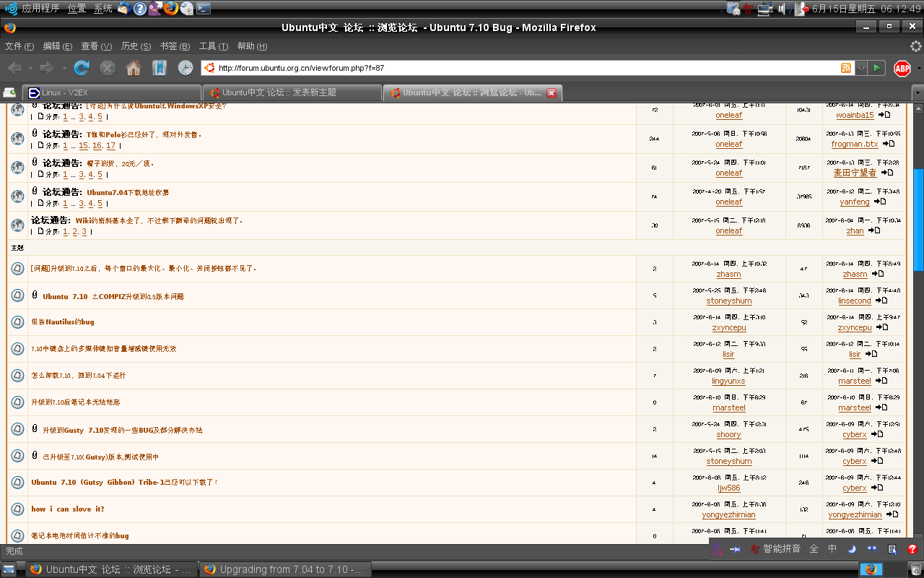Screen dimensions: 924x578
Task: Open the Bookmarks sidebar icon
Action: pyautogui.click(x=160, y=68)
